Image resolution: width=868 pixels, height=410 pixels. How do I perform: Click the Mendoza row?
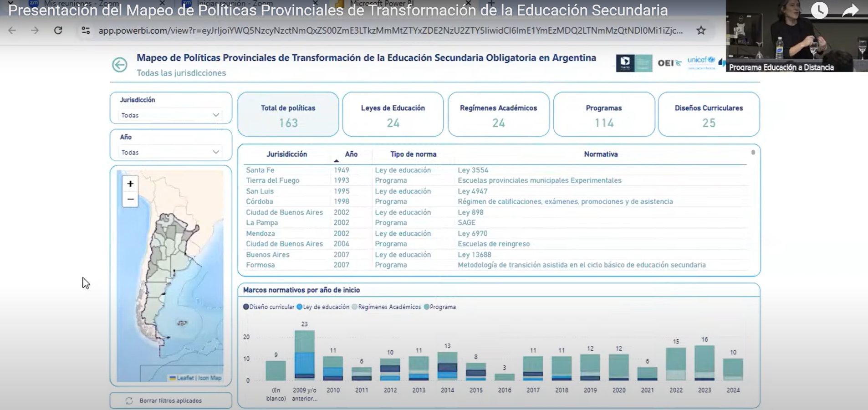pyautogui.click(x=495, y=233)
